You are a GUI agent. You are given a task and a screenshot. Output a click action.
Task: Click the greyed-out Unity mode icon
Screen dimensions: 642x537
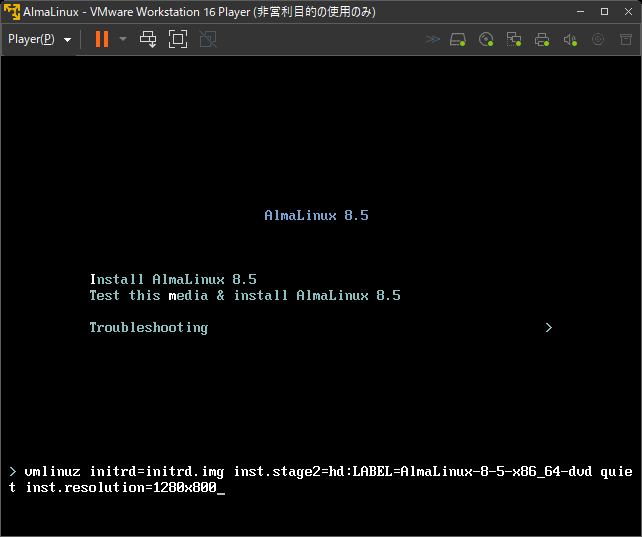point(208,39)
